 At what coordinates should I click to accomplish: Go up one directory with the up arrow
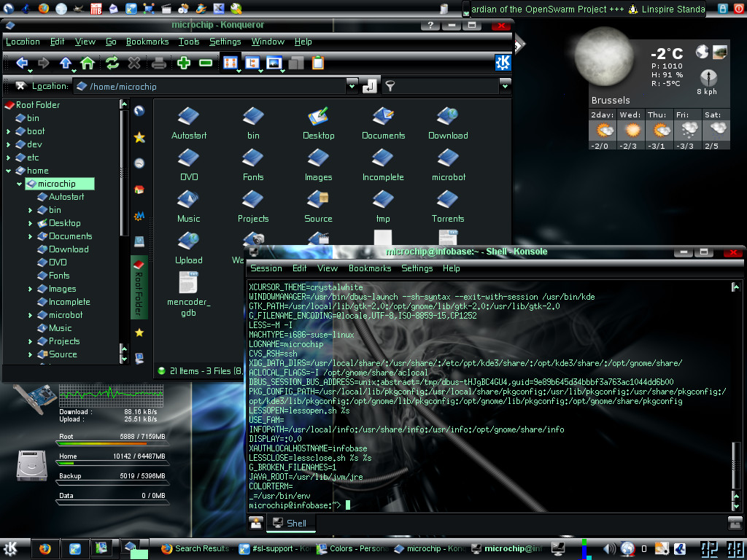[x=66, y=63]
